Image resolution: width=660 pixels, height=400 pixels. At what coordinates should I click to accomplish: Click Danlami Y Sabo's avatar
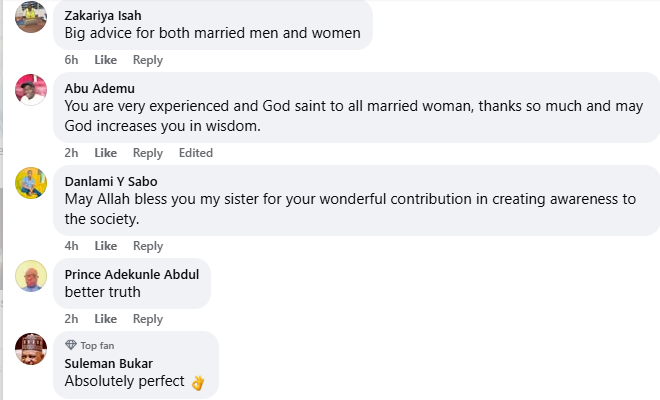(x=31, y=182)
